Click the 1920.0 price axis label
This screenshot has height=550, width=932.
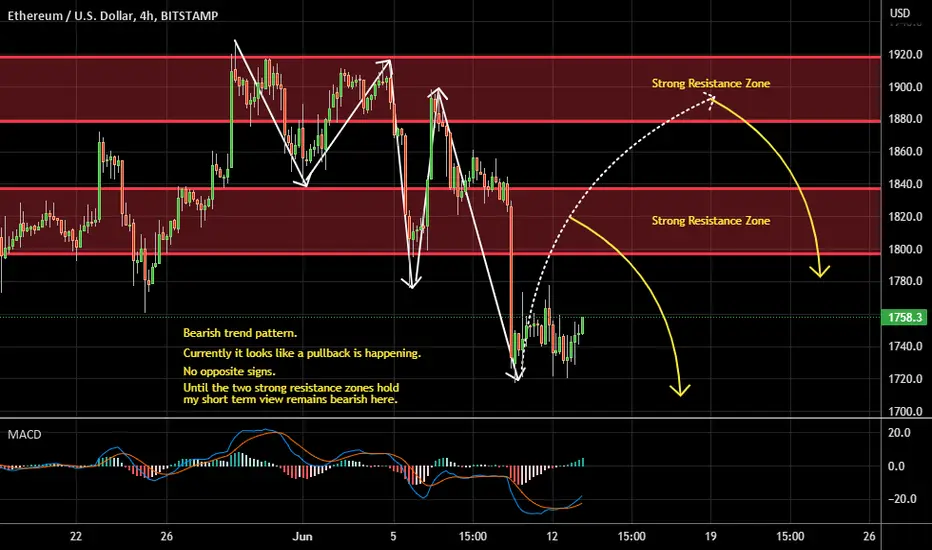click(x=905, y=55)
